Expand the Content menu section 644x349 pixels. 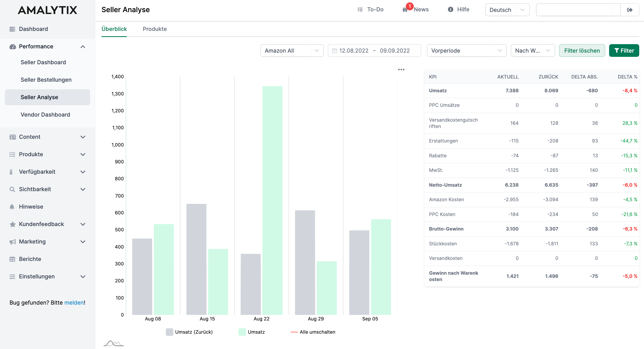coord(83,137)
